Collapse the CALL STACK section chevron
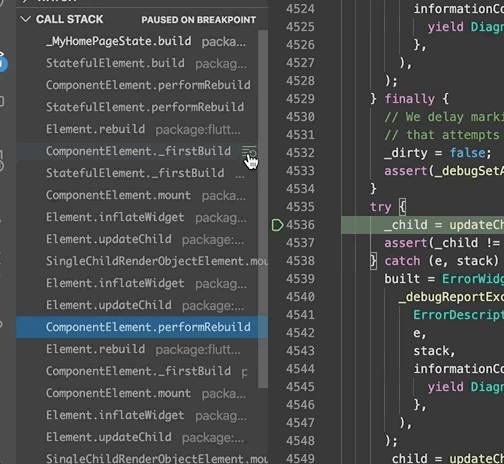504x464 pixels. (x=25, y=19)
